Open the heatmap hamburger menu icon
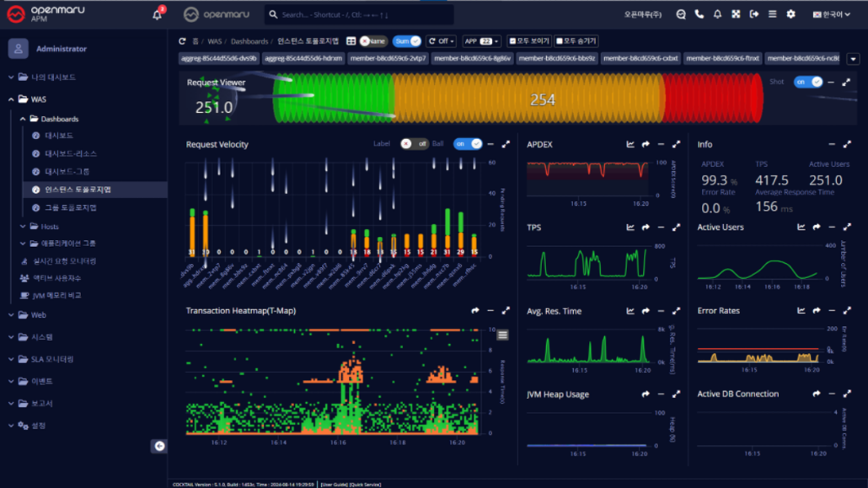 tap(503, 335)
